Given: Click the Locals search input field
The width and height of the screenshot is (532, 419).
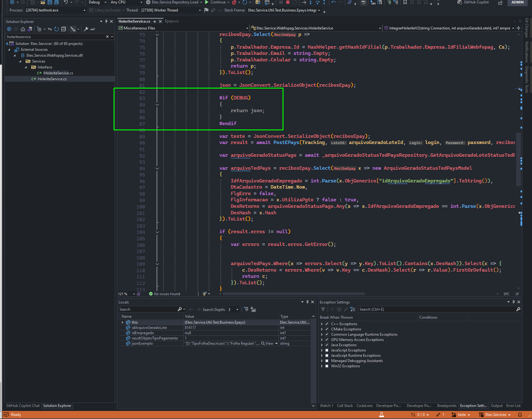Looking at the screenshot, I should (x=148, y=309).
